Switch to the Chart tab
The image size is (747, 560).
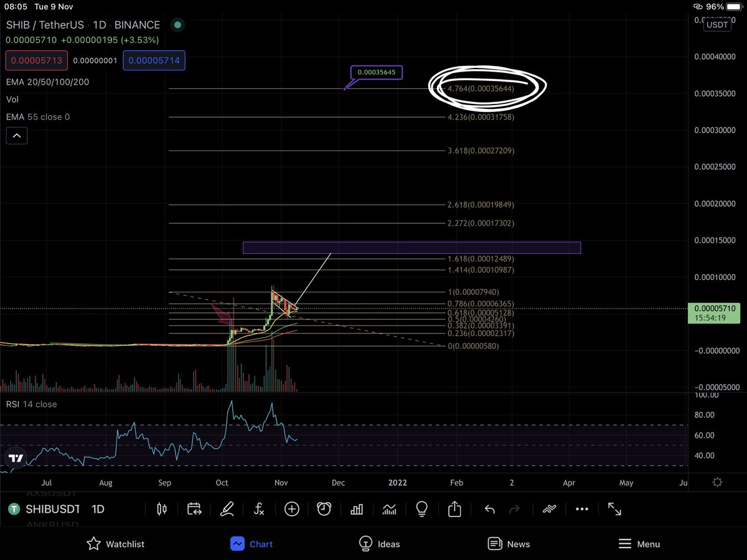(251, 544)
